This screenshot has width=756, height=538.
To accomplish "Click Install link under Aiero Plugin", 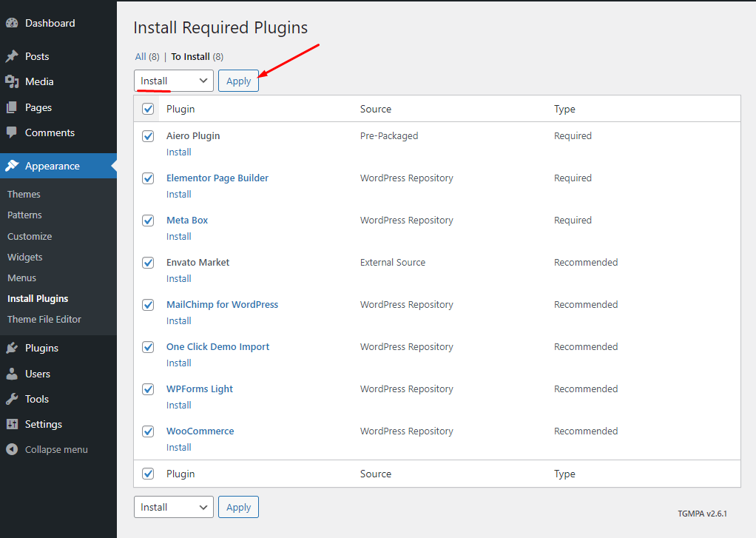I will (179, 152).
